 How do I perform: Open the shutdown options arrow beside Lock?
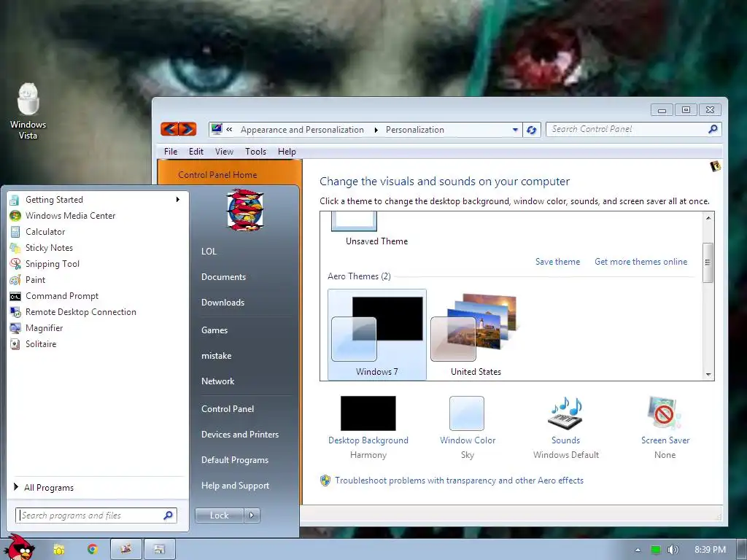252,516
